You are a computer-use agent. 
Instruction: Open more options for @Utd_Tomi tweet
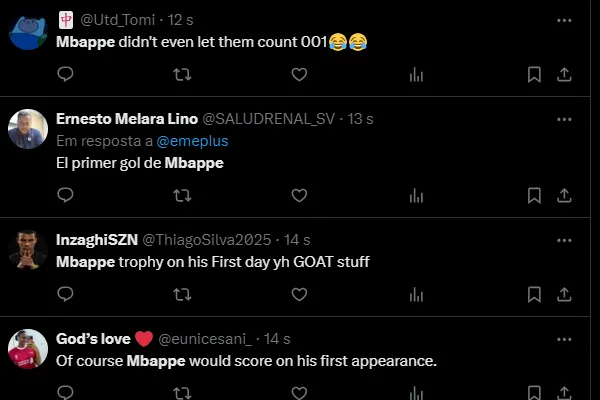pos(564,19)
